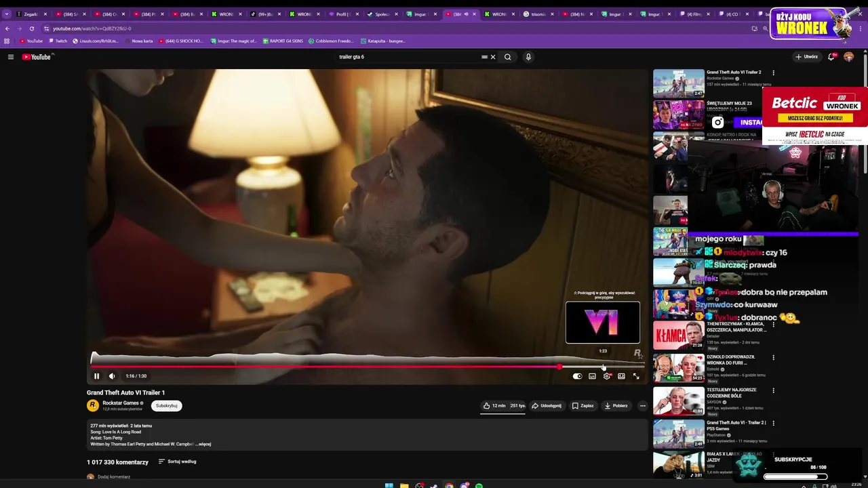The image size is (868, 488).
Task: Open the Windows Start button
Action: point(389,486)
